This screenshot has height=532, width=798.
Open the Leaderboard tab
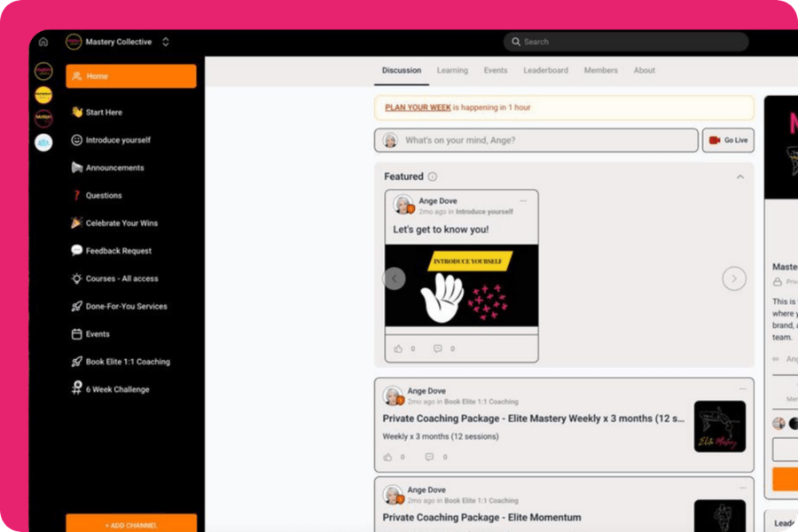pyautogui.click(x=545, y=71)
